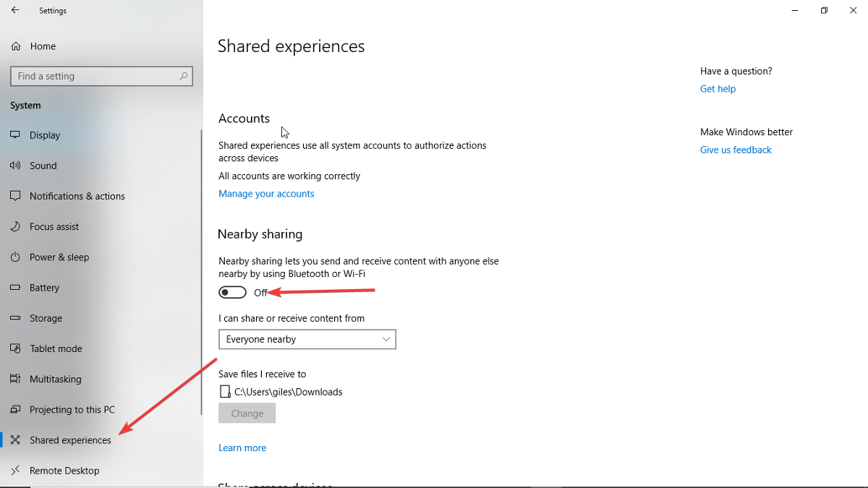
Task: Click the search magnifier icon
Action: (184, 76)
